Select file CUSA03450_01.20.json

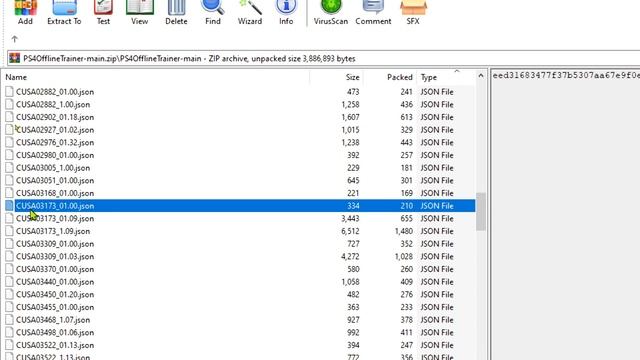click(55, 294)
